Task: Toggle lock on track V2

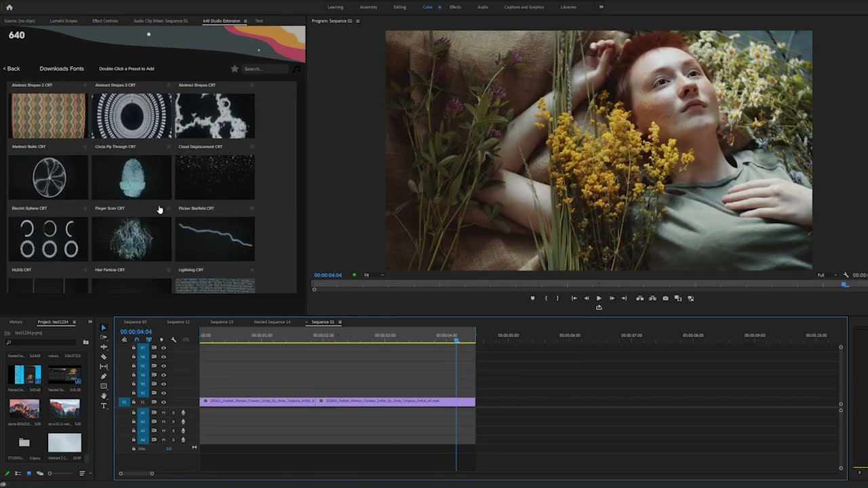Action: pyautogui.click(x=134, y=393)
